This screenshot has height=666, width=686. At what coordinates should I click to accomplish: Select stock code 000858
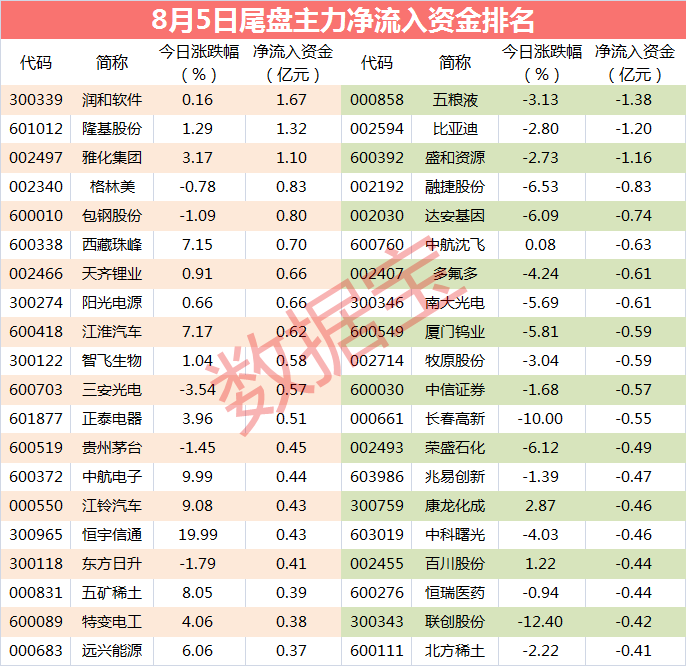(377, 100)
